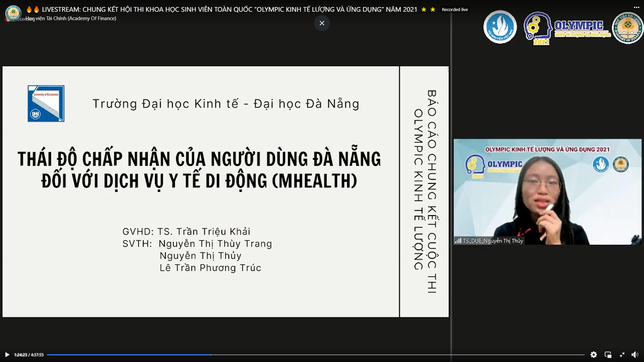Screen dimensions: 644x362
Task: Click signal bars icon beside TS_DUE name
Action: pyautogui.click(x=458, y=241)
